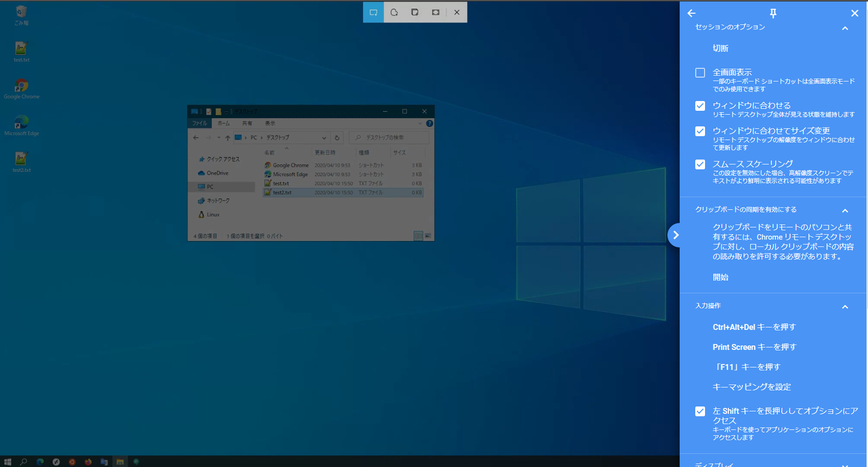Viewport: 868px width, 467px height.
Task: Open the properties icon in Explorer title bar
Action: tap(209, 111)
